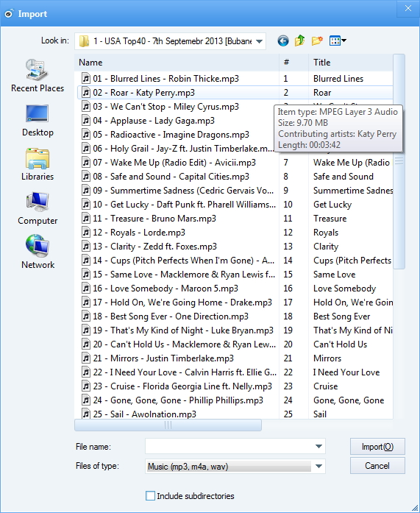420x513 pixels.
Task: Select the music file icon for 01 - Blurred Lines
Action: [x=86, y=79]
